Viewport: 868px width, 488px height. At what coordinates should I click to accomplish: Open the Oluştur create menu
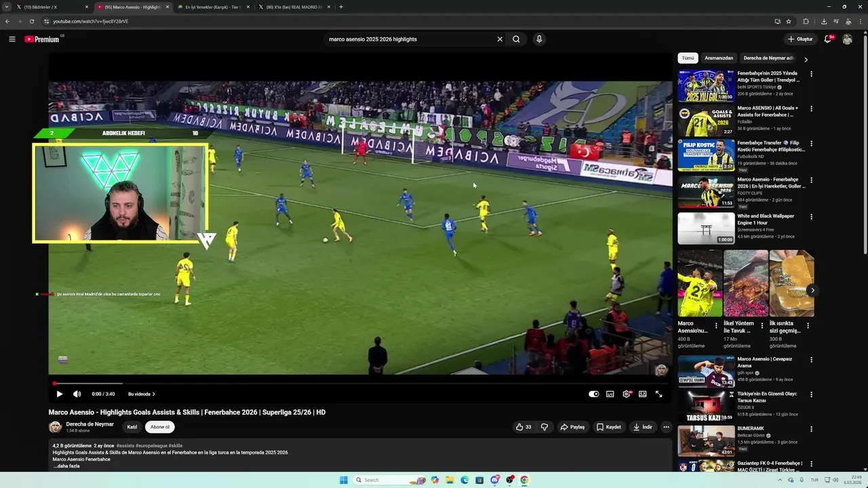(800, 39)
